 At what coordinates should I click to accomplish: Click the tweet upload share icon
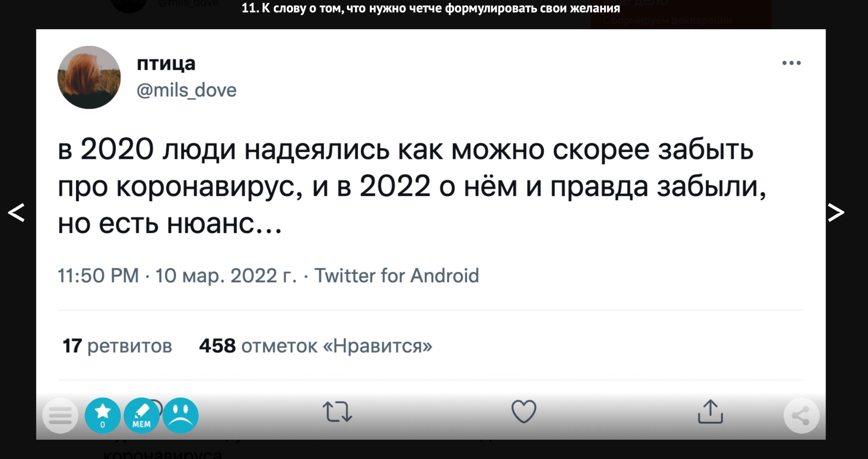(710, 412)
